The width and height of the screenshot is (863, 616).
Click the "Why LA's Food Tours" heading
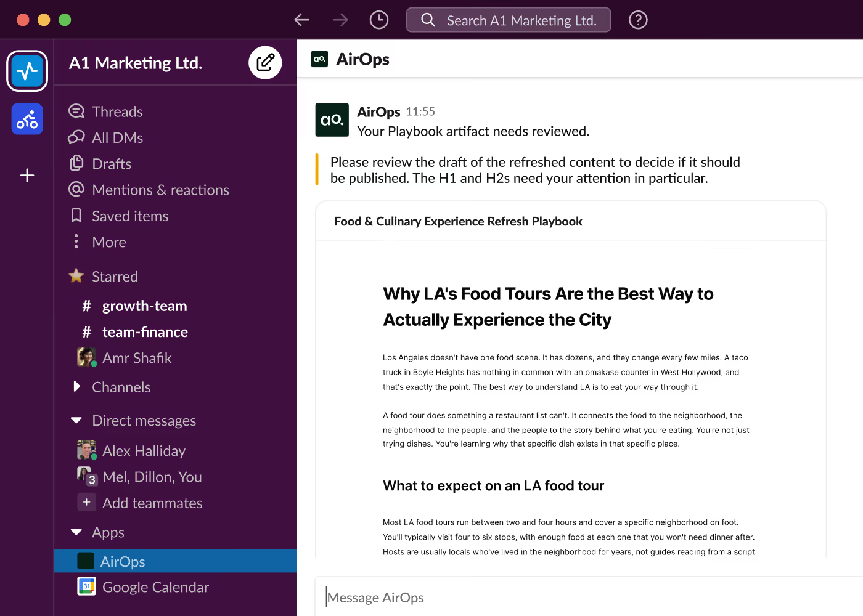click(548, 307)
